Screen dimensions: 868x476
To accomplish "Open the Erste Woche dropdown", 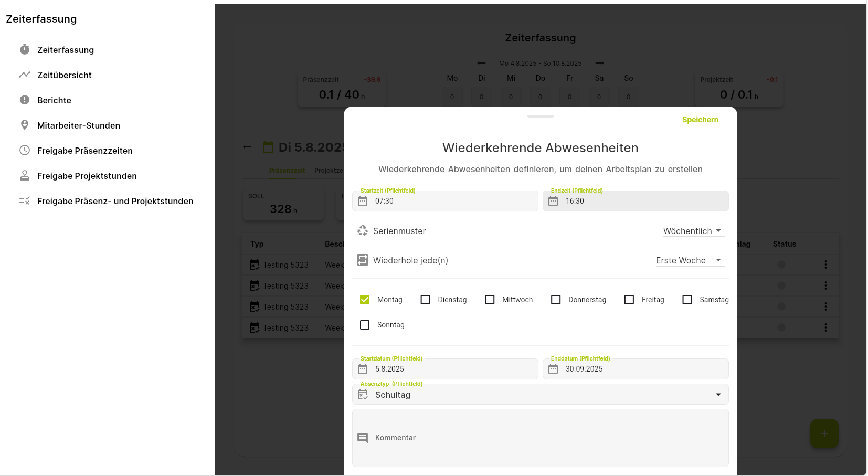I will (x=690, y=260).
